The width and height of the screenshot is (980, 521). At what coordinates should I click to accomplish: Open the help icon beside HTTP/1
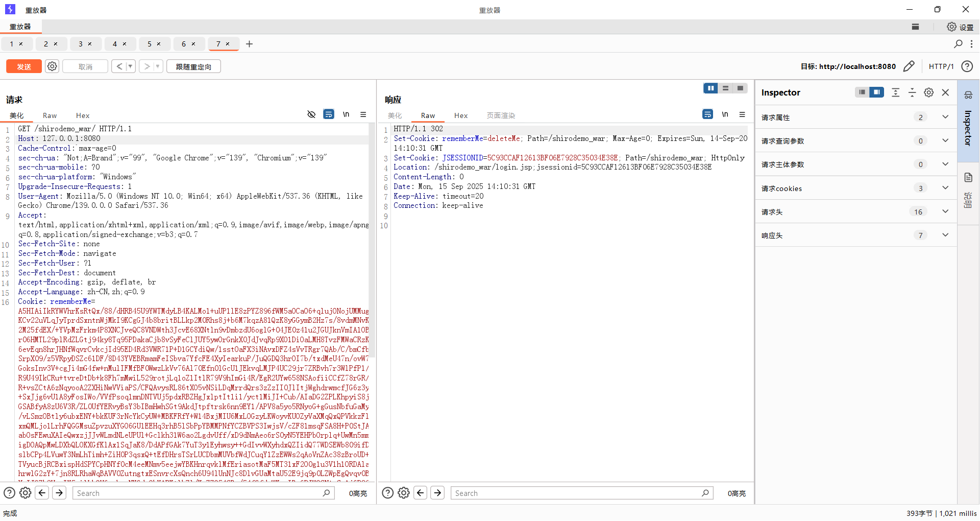967,66
